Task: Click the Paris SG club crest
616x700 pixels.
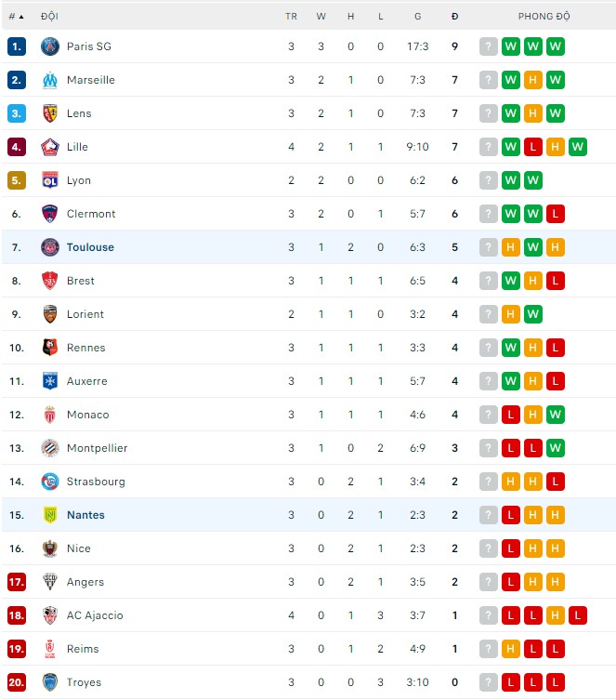Action: point(50,46)
